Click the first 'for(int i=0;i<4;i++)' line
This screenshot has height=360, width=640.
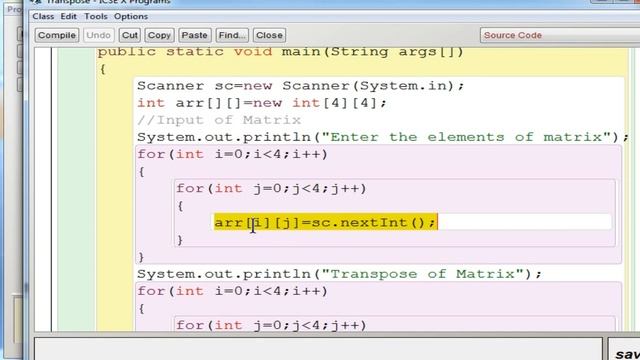(232, 155)
